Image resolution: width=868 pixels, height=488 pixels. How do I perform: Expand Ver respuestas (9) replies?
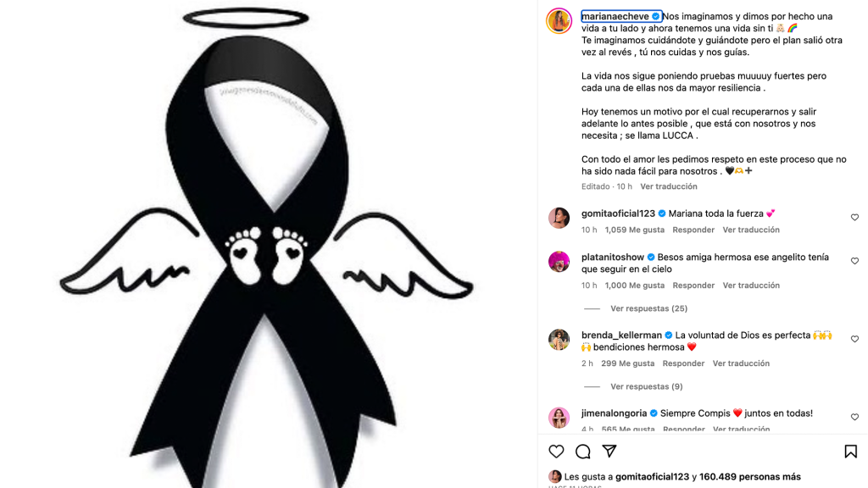tap(647, 386)
